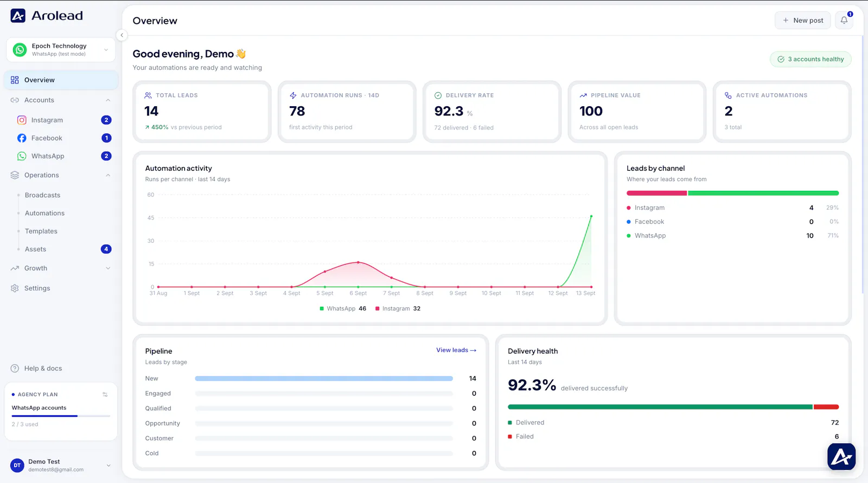Toggle the WhatsApp series in the chart legend

coord(343,308)
